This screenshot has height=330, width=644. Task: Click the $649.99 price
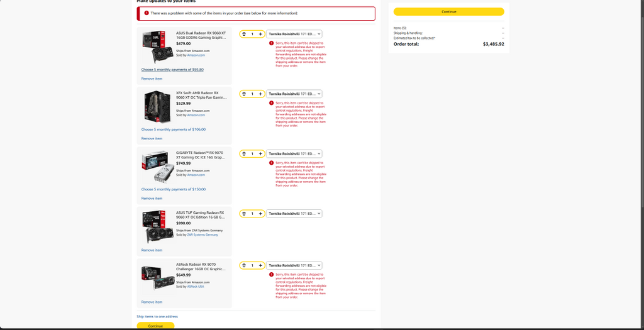(183, 275)
